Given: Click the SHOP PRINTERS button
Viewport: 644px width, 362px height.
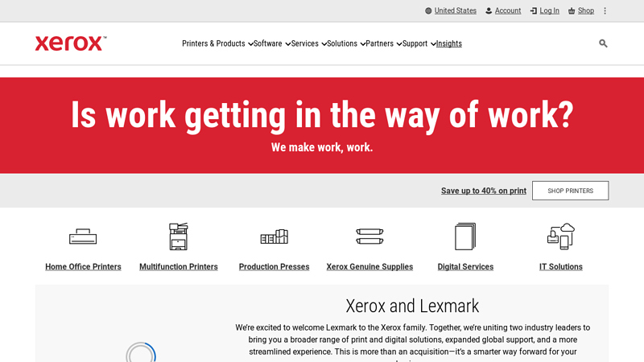Looking at the screenshot, I should (571, 191).
